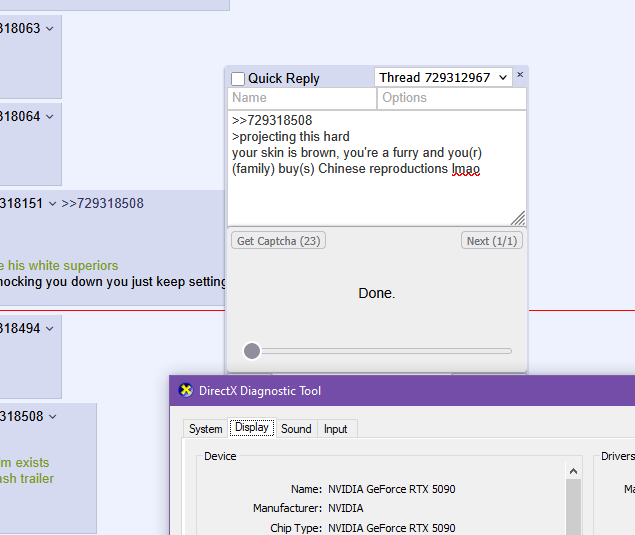Tick the Quick Reply checkbox
The width and height of the screenshot is (635, 535).
click(x=238, y=79)
